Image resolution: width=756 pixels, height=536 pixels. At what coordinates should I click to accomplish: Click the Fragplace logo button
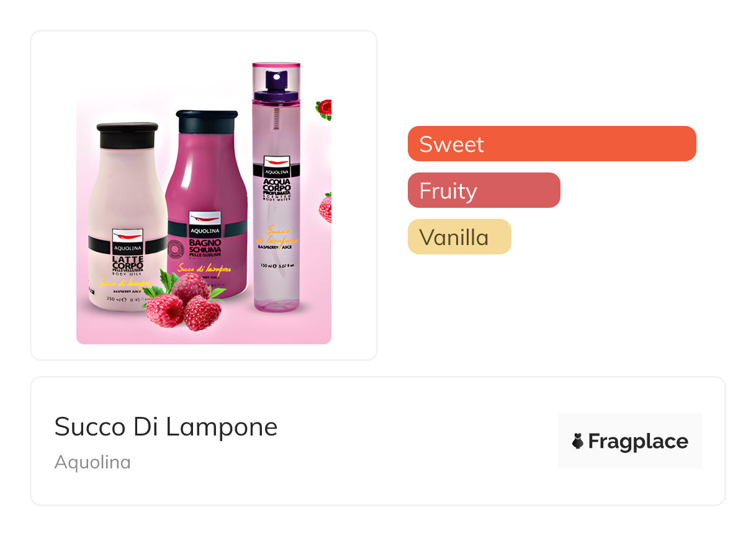(x=629, y=441)
